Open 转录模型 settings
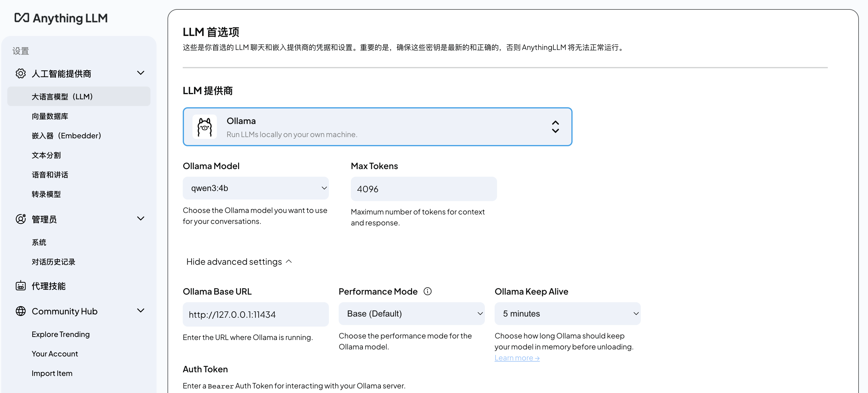Screen dimensions: 868x393 coord(46,194)
